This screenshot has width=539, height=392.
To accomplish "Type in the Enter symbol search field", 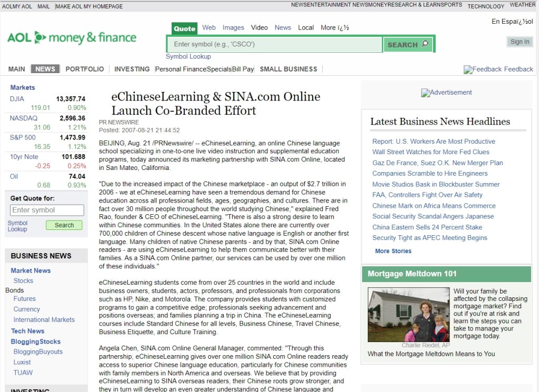I will coord(274,44).
